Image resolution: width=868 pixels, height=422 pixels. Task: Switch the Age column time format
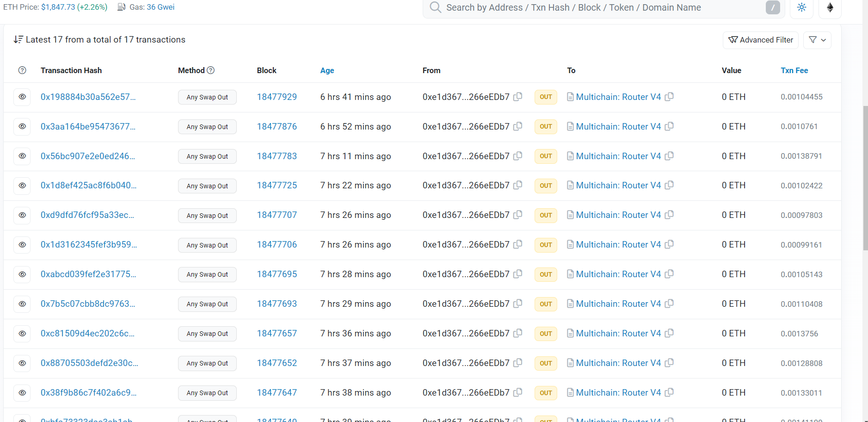[327, 70]
